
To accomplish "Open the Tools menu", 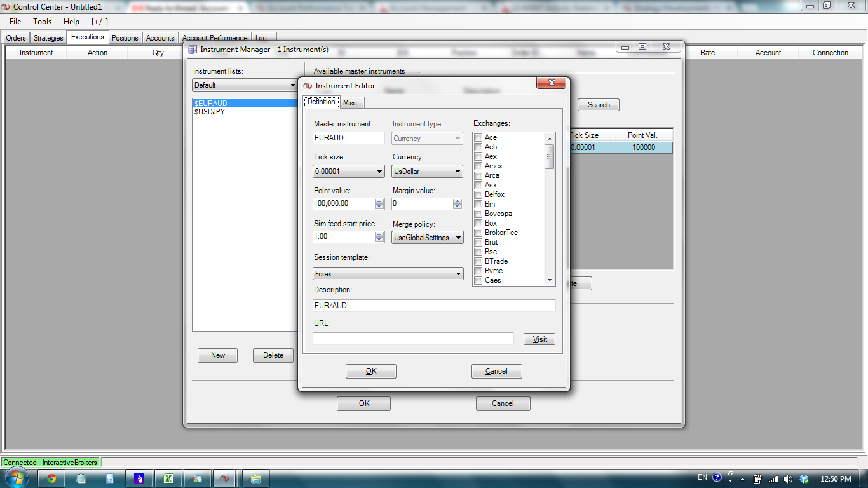I will pos(43,22).
